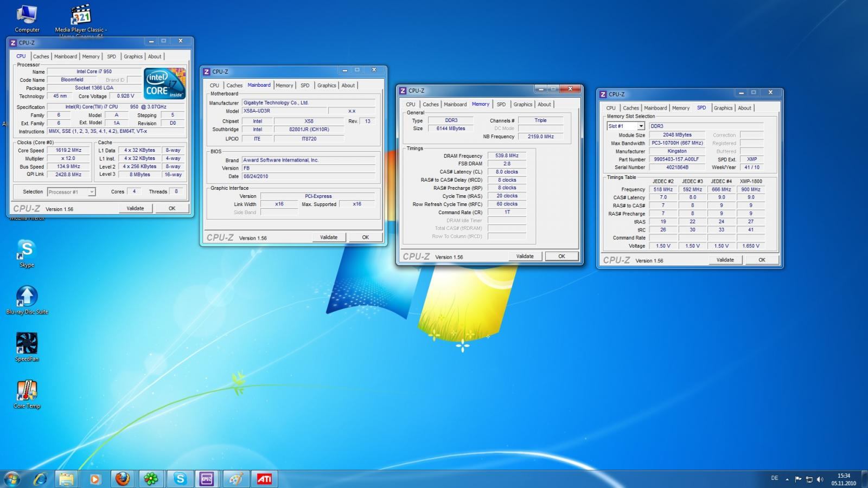The height and width of the screenshot is (488, 868).
Task: Click the X58A-UD3R motherboard model field
Action: point(284,111)
